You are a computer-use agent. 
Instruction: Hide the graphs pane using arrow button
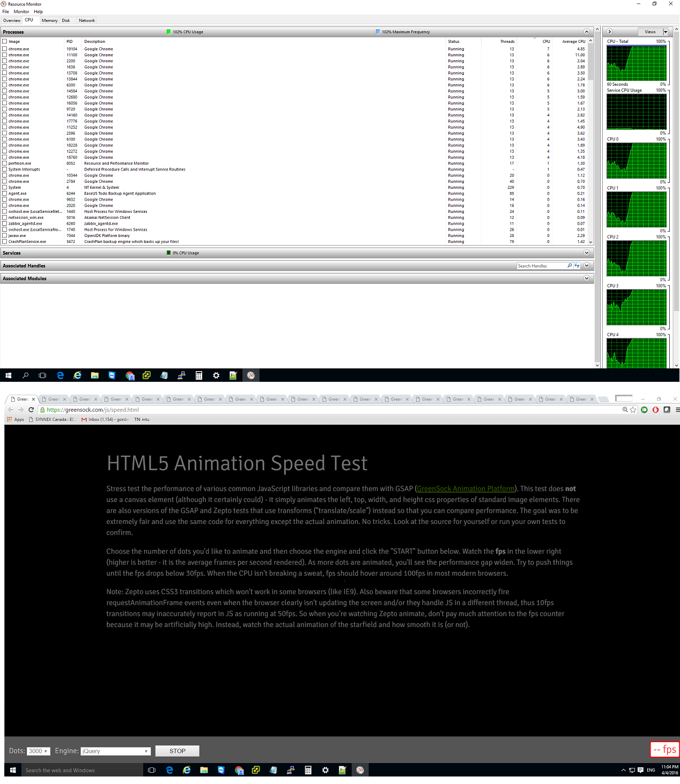point(610,32)
